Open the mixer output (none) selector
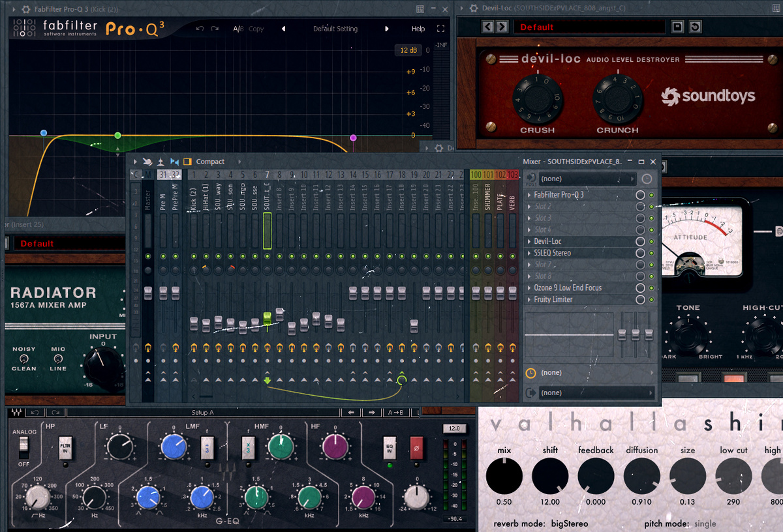Viewport: 783px width, 532px height. pos(597,392)
